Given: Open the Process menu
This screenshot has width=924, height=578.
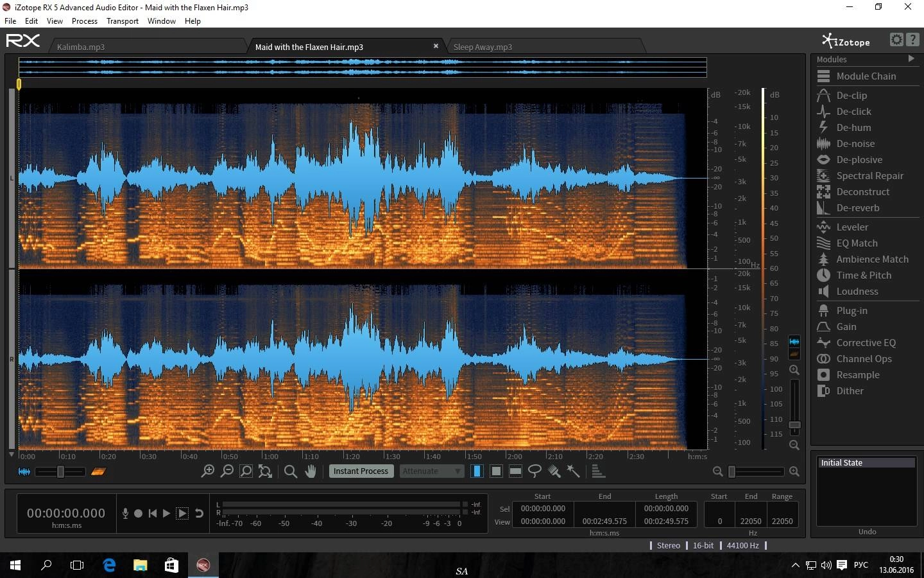Looking at the screenshot, I should [85, 21].
